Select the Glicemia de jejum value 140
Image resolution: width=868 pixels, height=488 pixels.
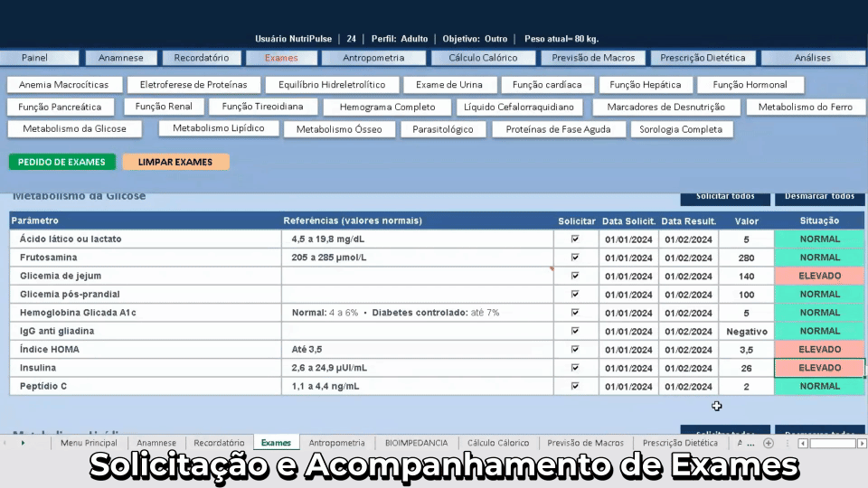[x=746, y=277]
